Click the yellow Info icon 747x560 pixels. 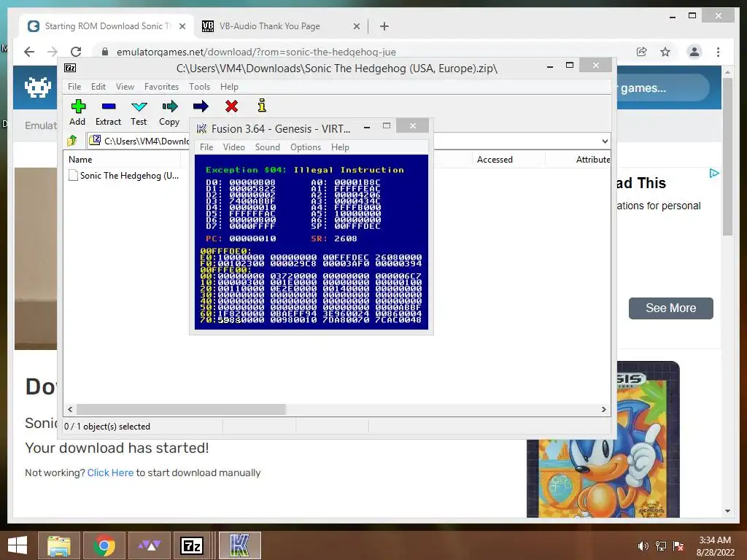pyautogui.click(x=262, y=105)
